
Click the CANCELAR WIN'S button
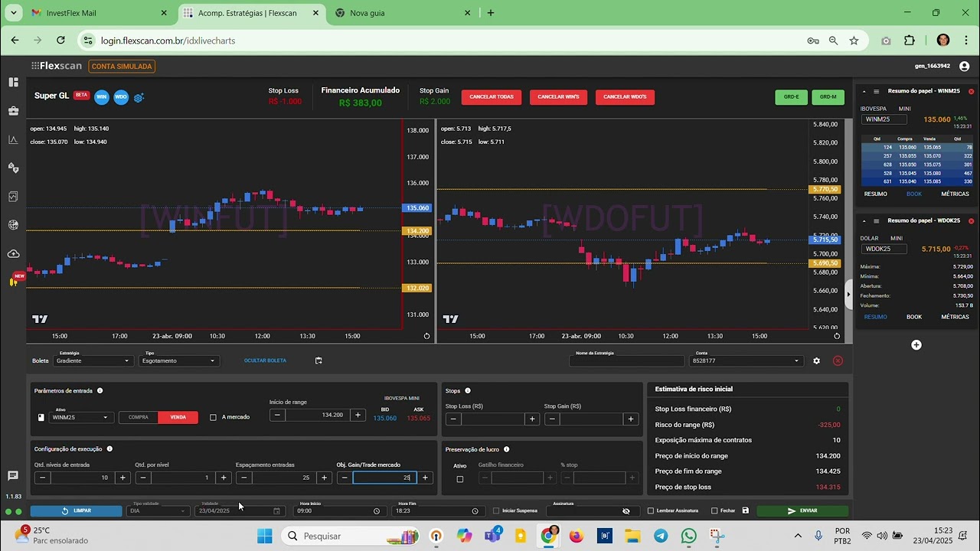tap(558, 97)
